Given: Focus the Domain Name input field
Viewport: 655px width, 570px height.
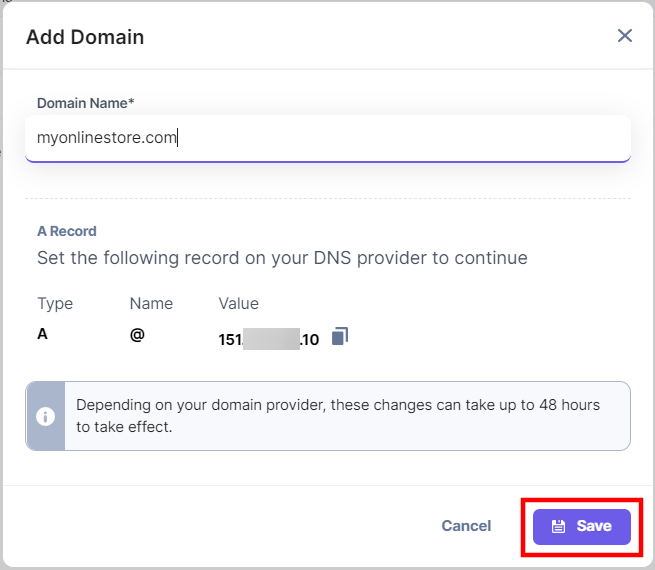Looking at the screenshot, I should tap(400, 138).
